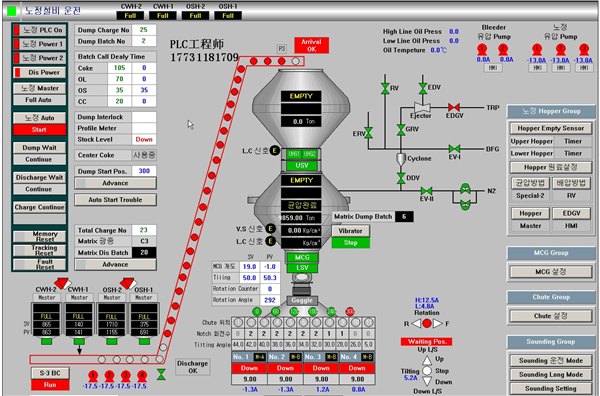Click Matrix Dump Batch value 6
This screenshot has width=600, height=396.
[404, 217]
